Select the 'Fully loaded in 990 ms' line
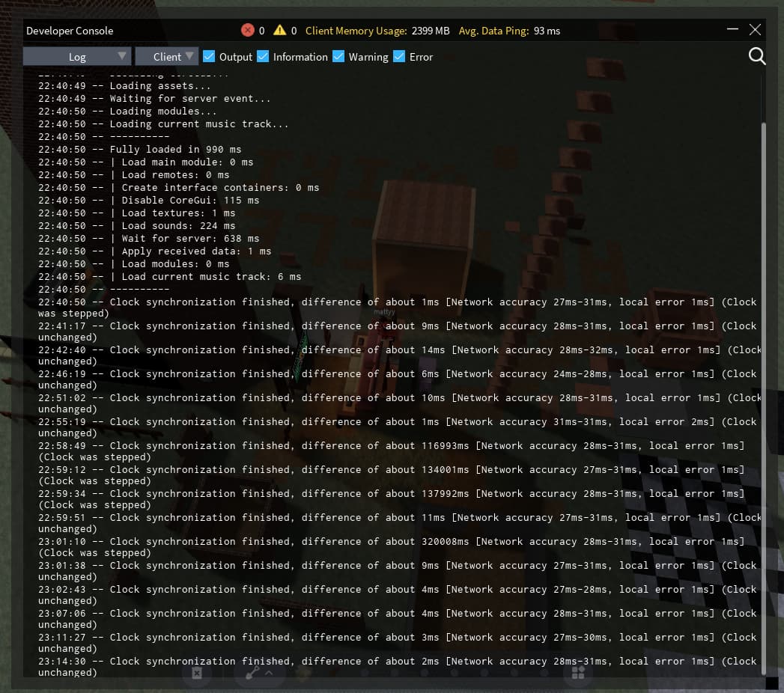The width and height of the screenshot is (784, 693). tap(139, 150)
